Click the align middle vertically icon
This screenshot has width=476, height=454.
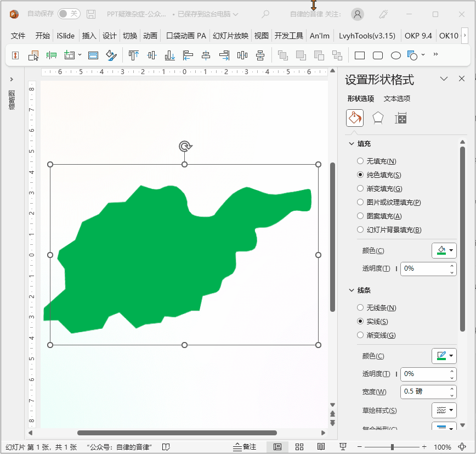tap(152, 55)
